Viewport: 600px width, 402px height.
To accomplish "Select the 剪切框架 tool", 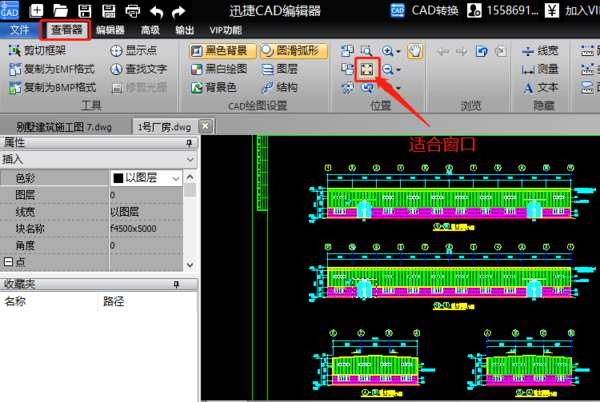I will coord(37,50).
